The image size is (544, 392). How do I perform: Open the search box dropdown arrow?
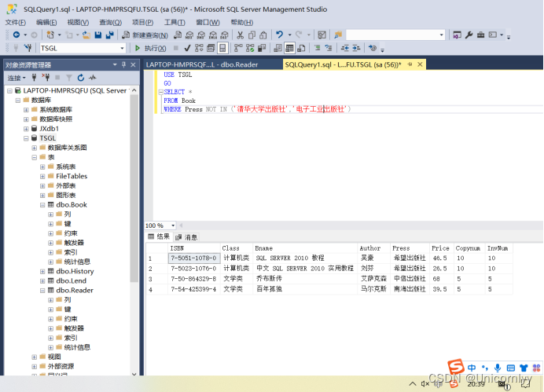(441, 35)
